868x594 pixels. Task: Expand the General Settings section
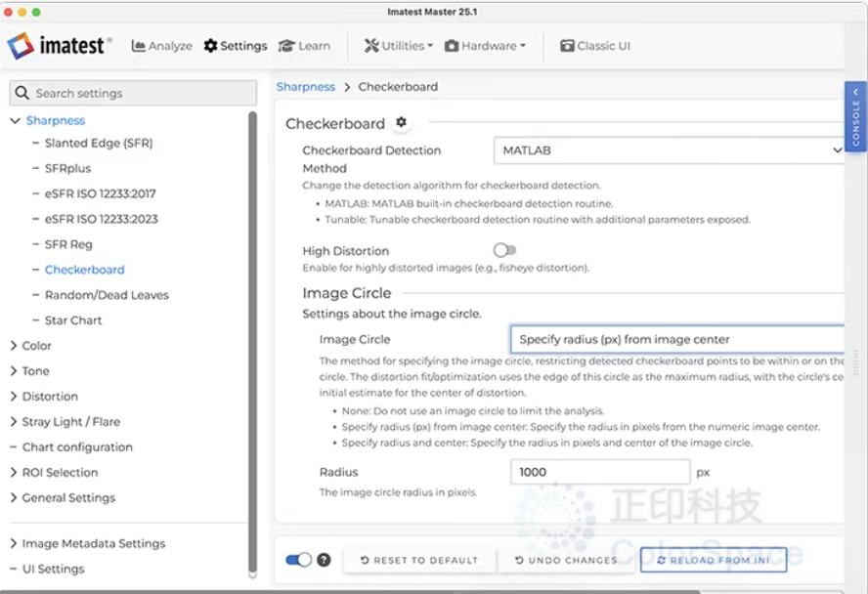click(x=14, y=497)
